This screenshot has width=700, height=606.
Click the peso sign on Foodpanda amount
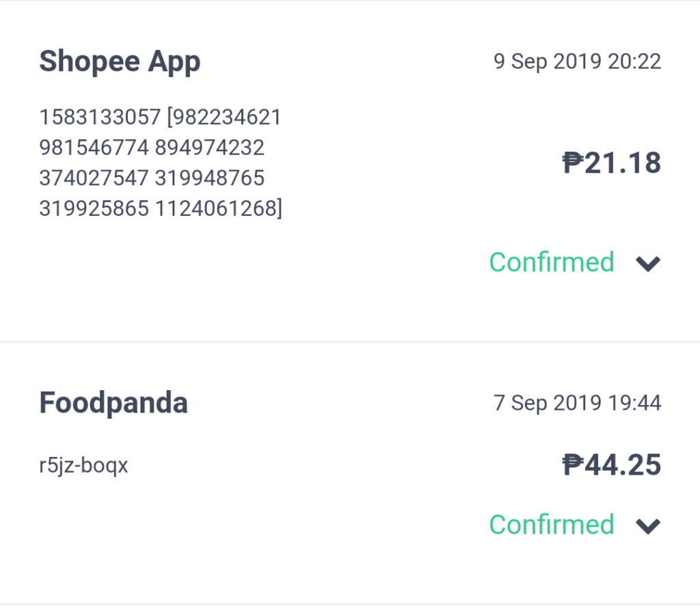click(573, 465)
